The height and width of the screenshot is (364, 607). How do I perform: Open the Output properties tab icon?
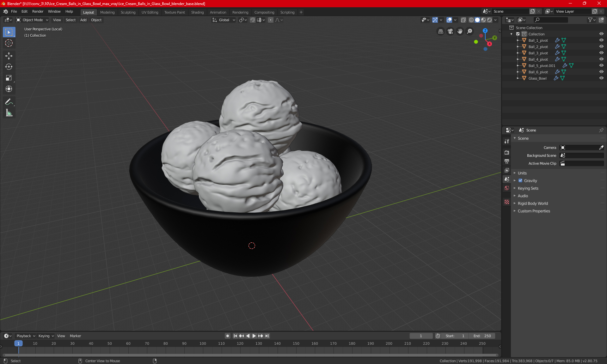507,161
